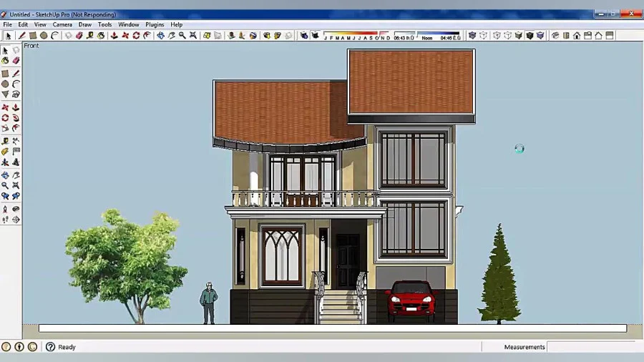Image resolution: width=644 pixels, height=362 pixels.
Task: Activate the Rotate tool in left toolbar
Action: pyautogui.click(x=5, y=118)
